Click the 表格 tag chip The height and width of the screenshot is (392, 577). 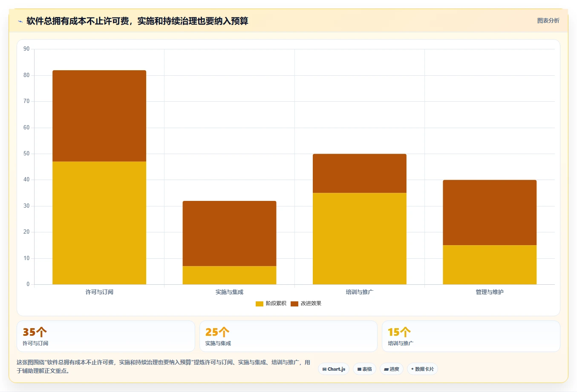(x=364, y=369)
